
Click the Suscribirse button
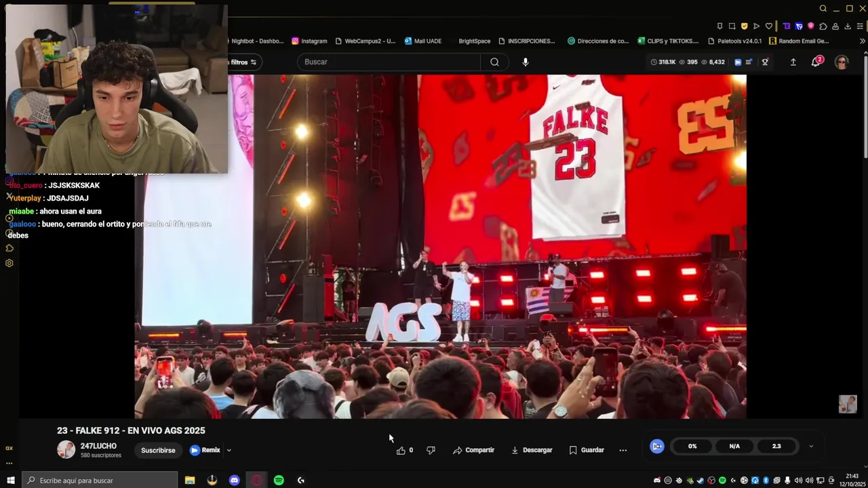(x=158, y=450)
